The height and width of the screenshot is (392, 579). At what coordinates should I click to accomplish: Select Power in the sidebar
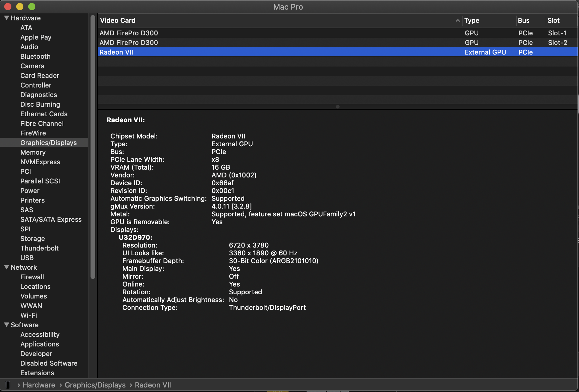pos(30,191)
